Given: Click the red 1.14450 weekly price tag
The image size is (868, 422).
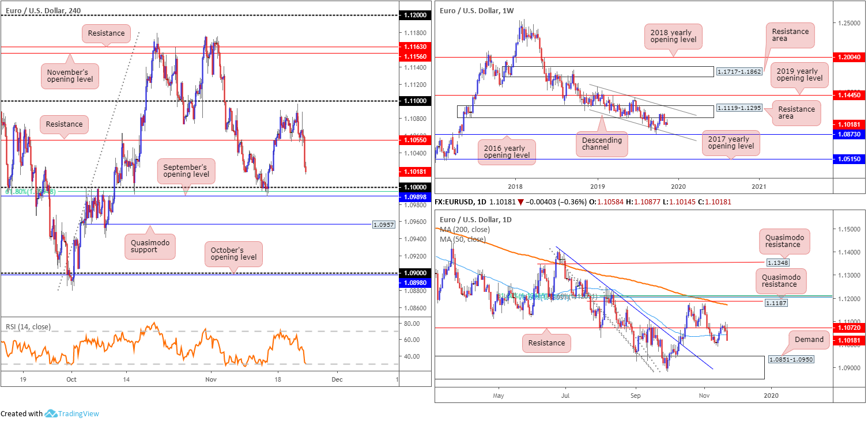Looking at the screenshot, I should 850,95.
